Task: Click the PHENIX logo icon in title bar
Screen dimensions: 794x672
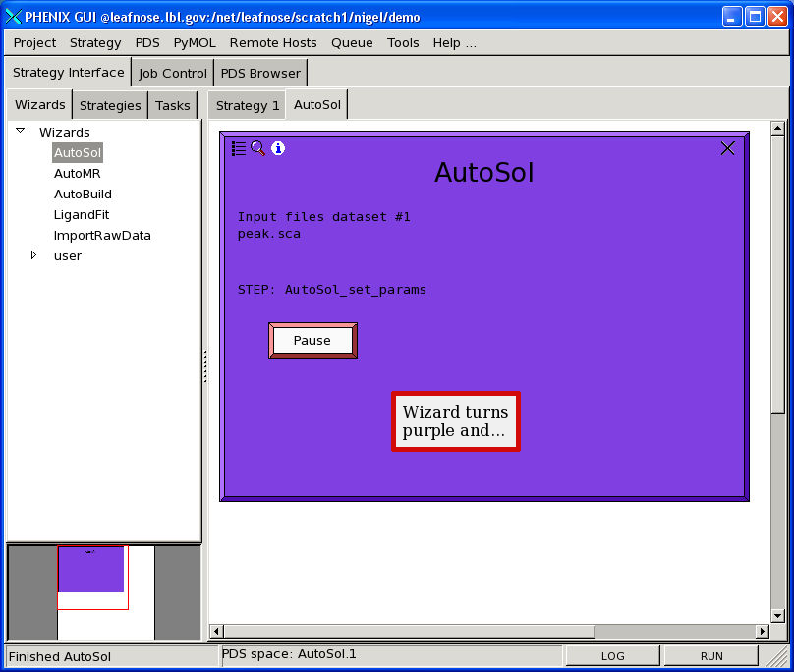Action: (13, 17)
